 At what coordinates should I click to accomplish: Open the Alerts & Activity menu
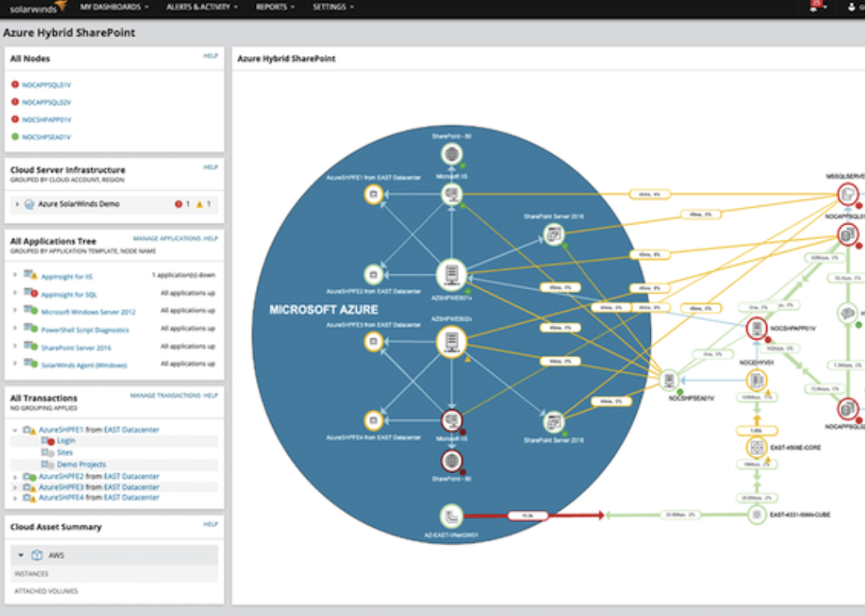click(x=202, y=7)
